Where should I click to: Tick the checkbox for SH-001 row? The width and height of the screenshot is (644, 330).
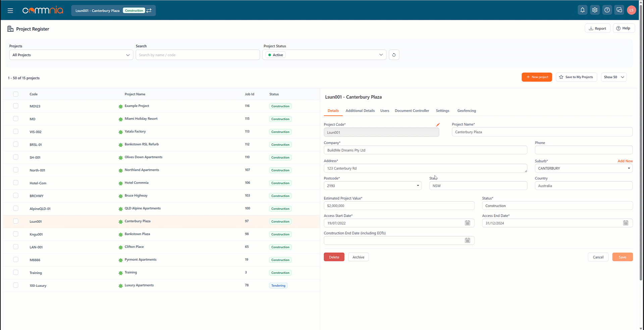pyautogui.click(x=16, y=157)
